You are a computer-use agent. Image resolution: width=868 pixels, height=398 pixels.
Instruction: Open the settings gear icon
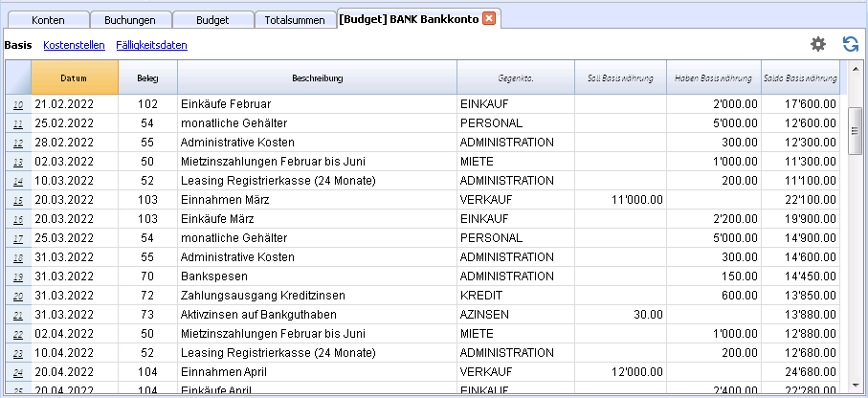817,44
